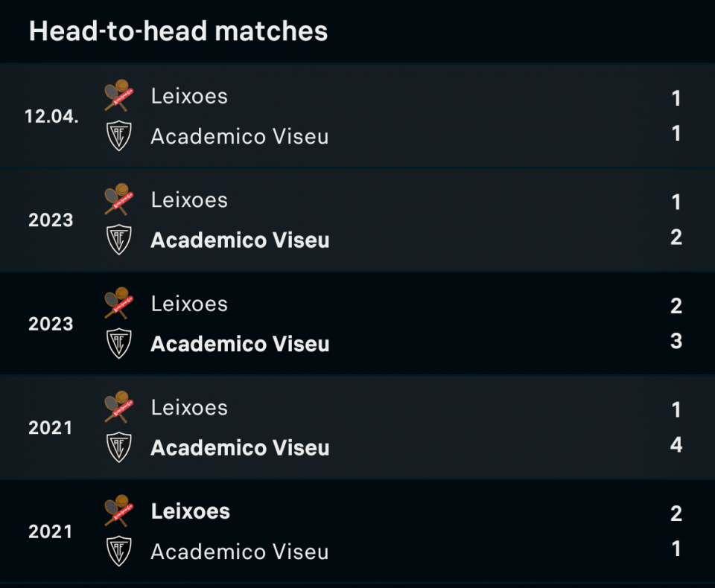Open Academico Viseu's name in the 1-1 draw
Viewport: 715px width, 588px height.
239,136
